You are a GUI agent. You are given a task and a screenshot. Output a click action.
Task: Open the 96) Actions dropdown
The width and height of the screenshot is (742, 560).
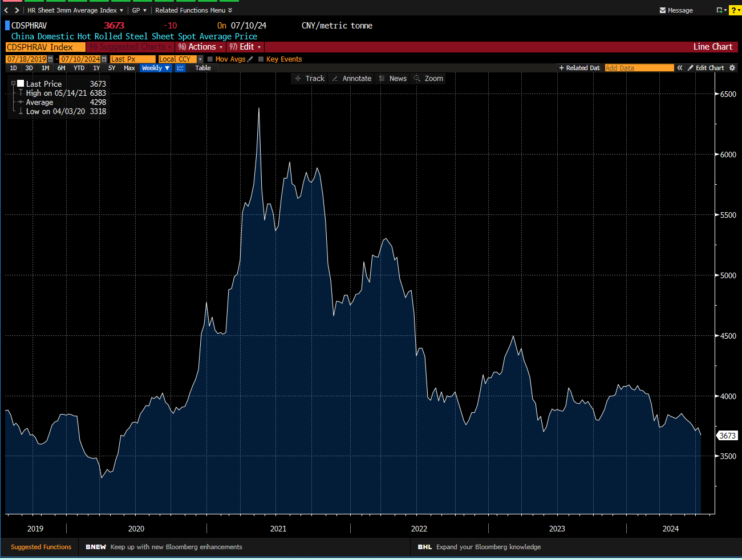point(200,47)
